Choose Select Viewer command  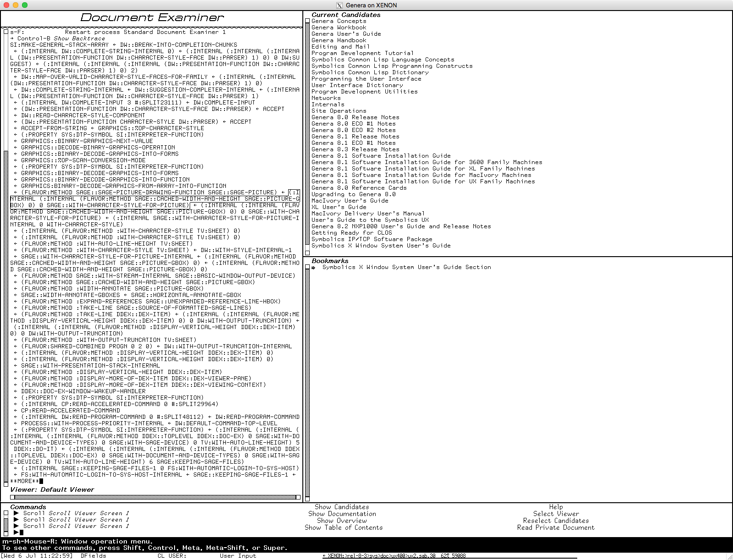point(556,514)
